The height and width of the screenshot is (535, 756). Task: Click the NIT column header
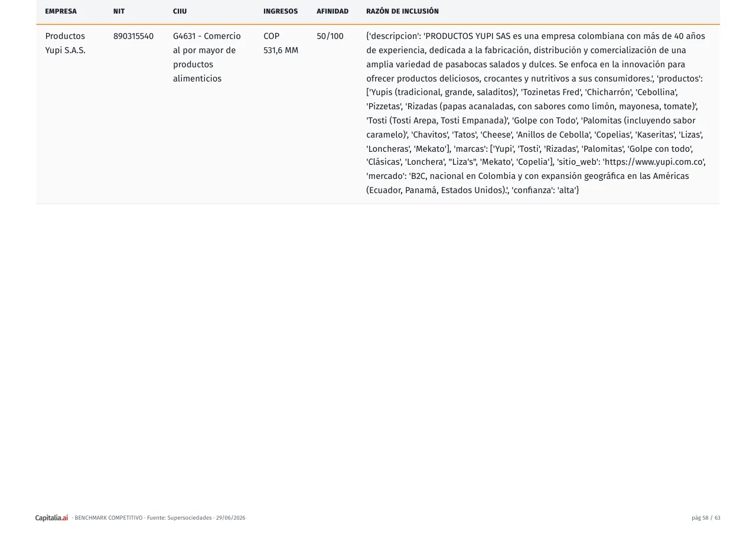[119, 11]
